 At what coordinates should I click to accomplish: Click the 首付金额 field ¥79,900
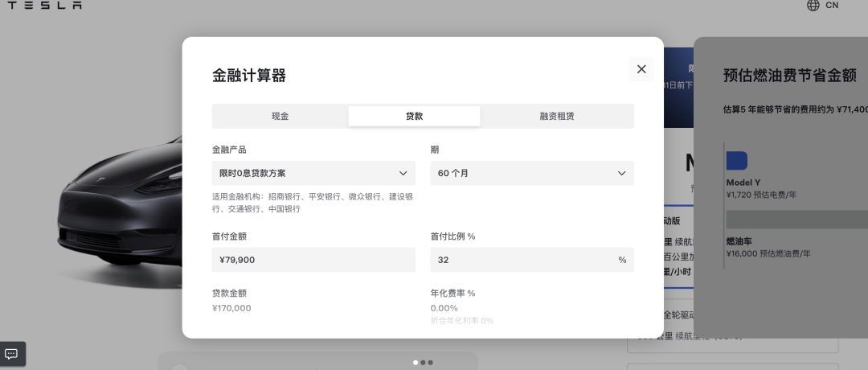pos(313,260)
